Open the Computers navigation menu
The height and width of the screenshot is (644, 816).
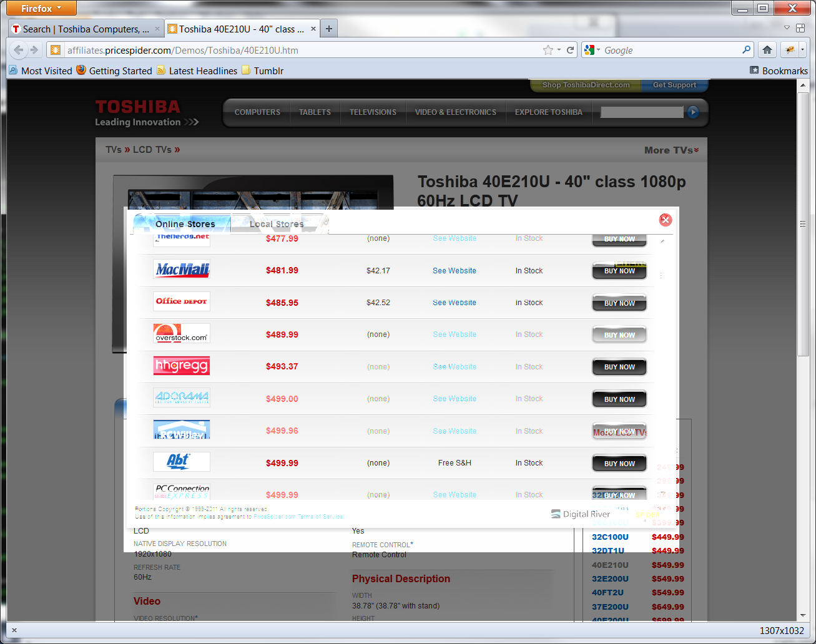pyautogui.click(x=257, y=112)
